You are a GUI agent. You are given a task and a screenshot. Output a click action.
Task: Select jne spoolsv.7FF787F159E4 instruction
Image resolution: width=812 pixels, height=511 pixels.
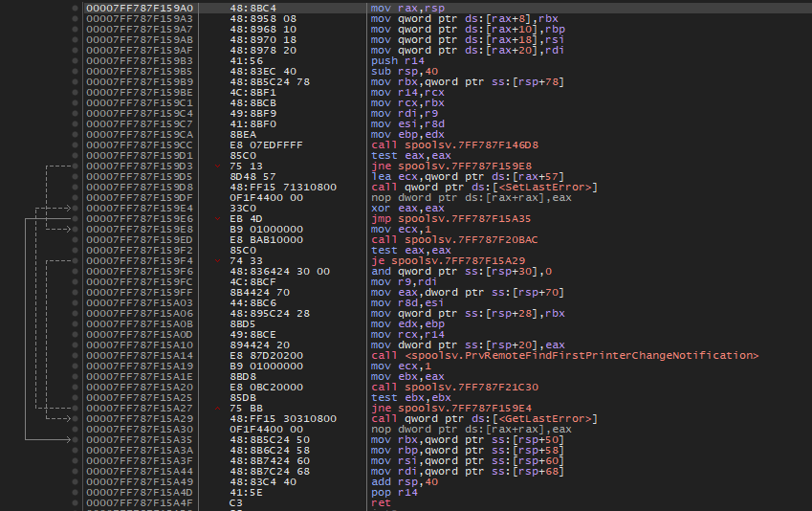[451, 409]
